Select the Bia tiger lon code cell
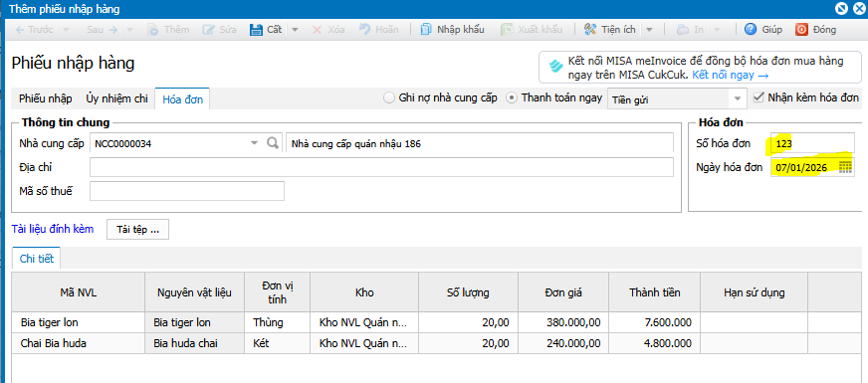The image size is (868, 383). tap(78, 322)
